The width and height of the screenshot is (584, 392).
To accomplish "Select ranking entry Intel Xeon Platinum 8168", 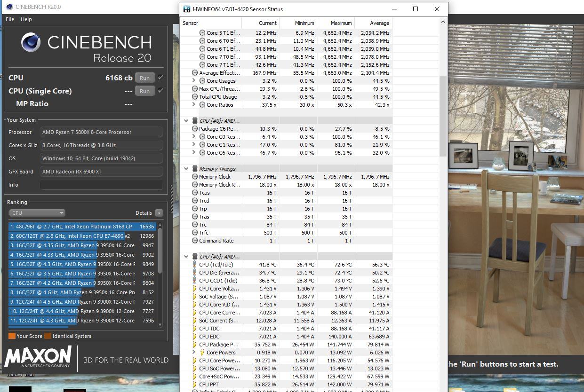I will click(x=82, y=227).
